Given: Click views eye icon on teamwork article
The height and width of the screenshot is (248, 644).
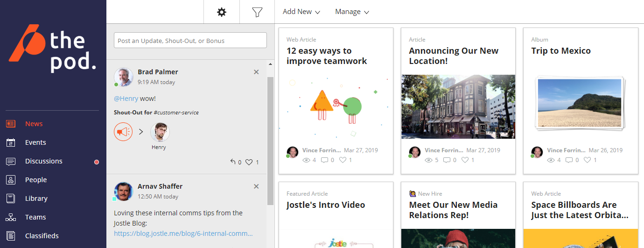Looking at the screenshot, I should coord(307,160).
